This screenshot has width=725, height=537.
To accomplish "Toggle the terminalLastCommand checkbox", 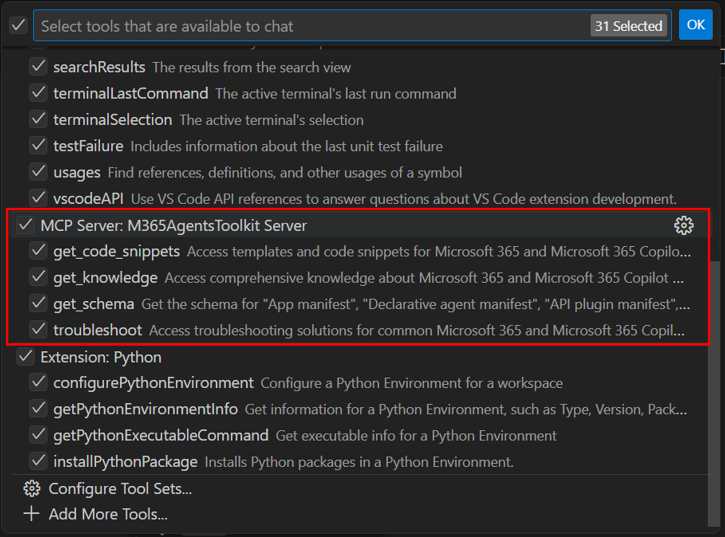I will pyautogui.click(x=38, y=93).
